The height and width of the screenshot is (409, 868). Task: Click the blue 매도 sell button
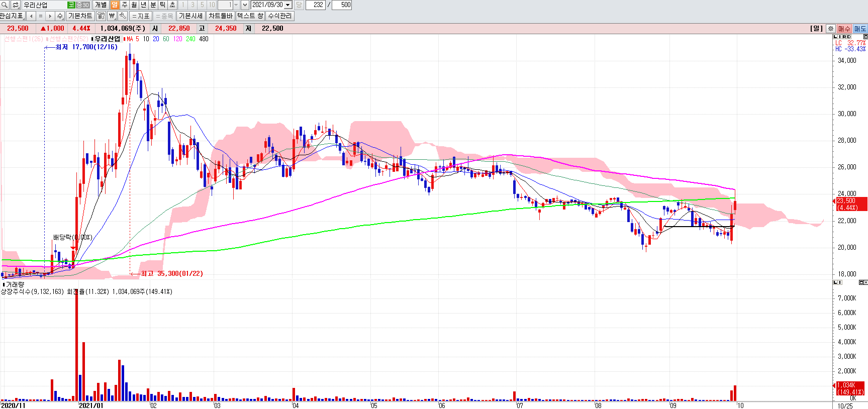coord(860,29)
